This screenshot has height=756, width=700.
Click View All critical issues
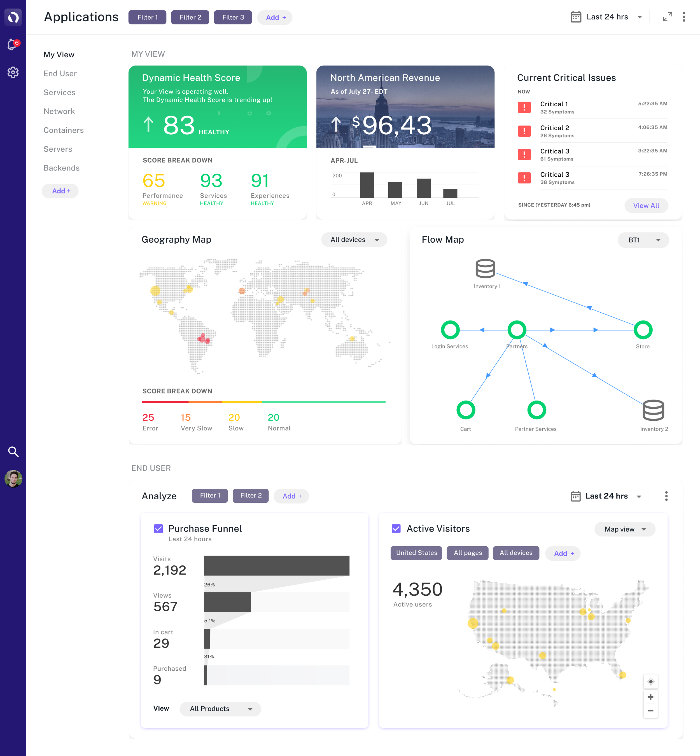646,205
